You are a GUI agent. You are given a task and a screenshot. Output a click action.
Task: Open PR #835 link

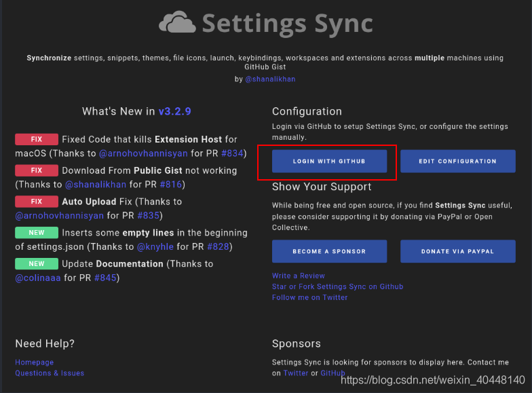coord(149,216)
